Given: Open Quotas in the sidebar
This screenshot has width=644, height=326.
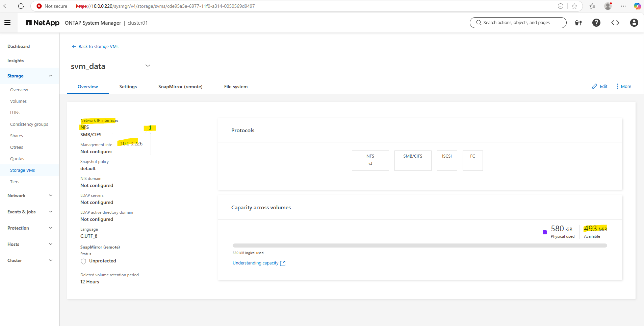Looking at the screenshot, I should 17,159.
